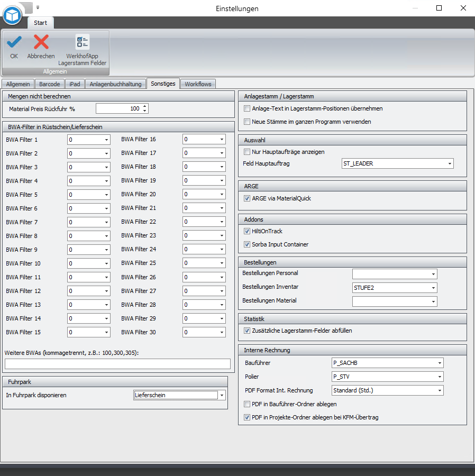Click the Start ribbon tab
The height and width of the screenshot is (476, 475).
pyautogui.click(x=40, y=23)
